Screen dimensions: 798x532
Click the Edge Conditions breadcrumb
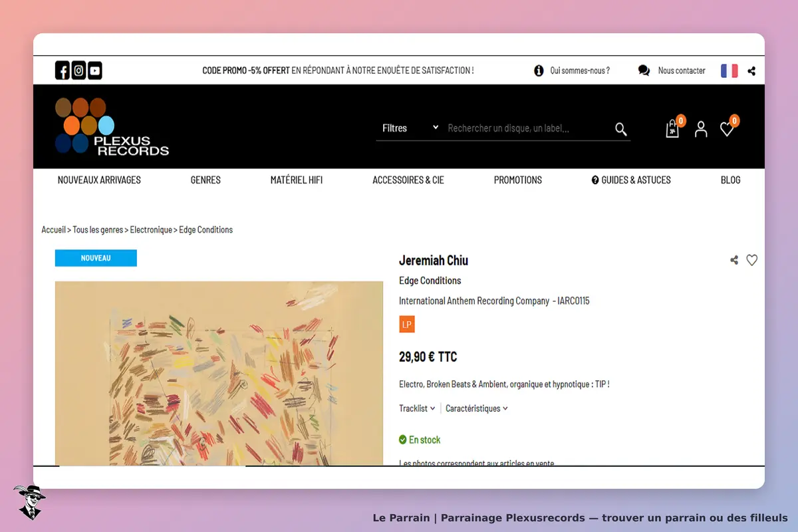206,229
